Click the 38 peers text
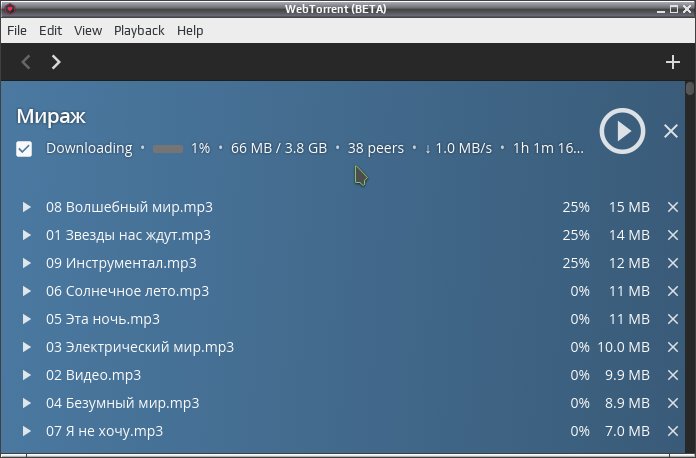The image size is (696, 458). 376,148
